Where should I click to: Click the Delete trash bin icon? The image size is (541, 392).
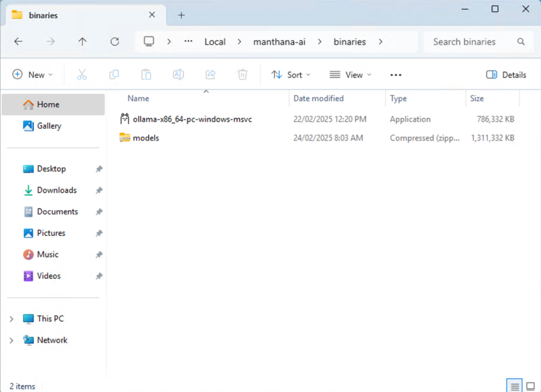tap(242, 75)
